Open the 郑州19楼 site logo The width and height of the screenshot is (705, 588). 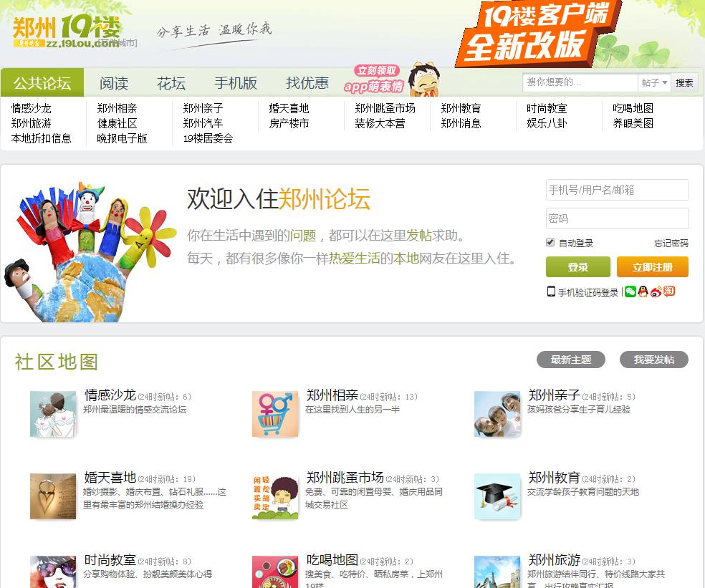(x=67, y=32)
